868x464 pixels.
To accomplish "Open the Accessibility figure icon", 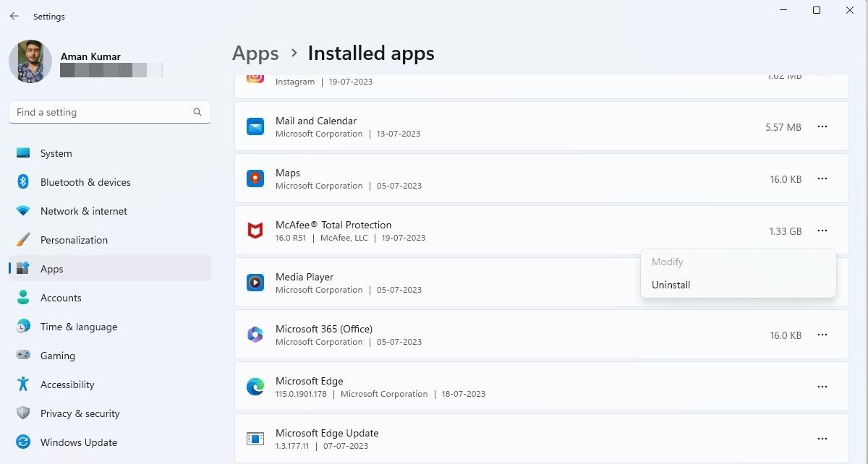I will click(23, 384).
